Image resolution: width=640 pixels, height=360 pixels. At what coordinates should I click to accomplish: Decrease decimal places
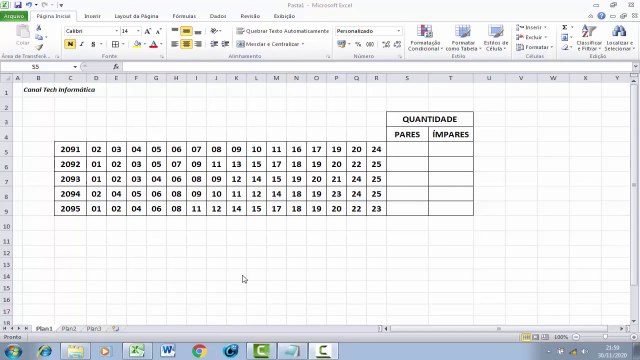click(x=397, y=44)
